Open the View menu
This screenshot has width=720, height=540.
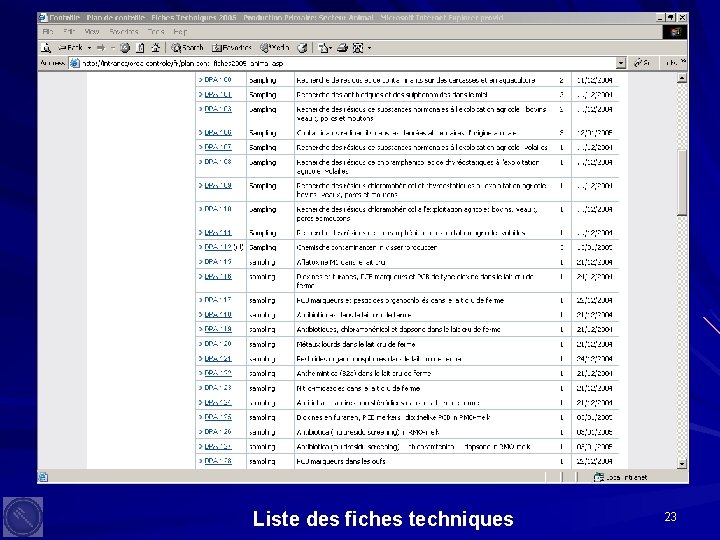[92, 32]
